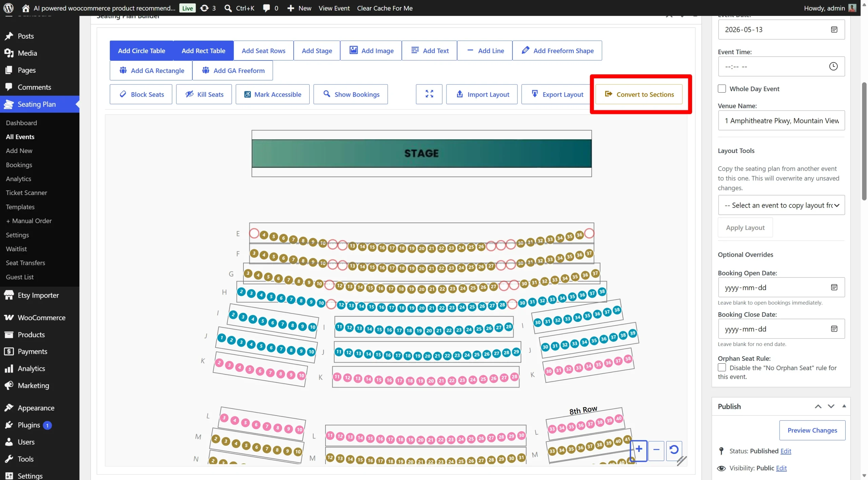Click the Export Layout button
This screenshot has height=480, width=868.
pyautogui.click(x=557, y=94)
